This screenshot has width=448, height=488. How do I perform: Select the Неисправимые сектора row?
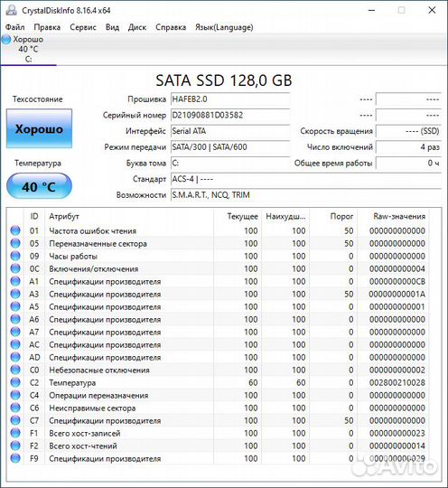click(x=218, y=408)
